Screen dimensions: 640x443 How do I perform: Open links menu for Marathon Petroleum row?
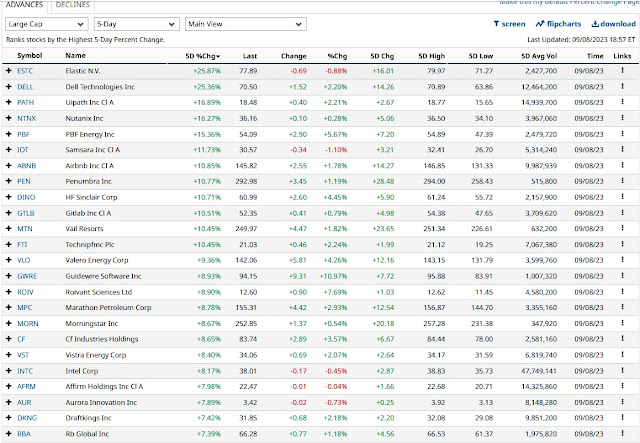(622, 307)
